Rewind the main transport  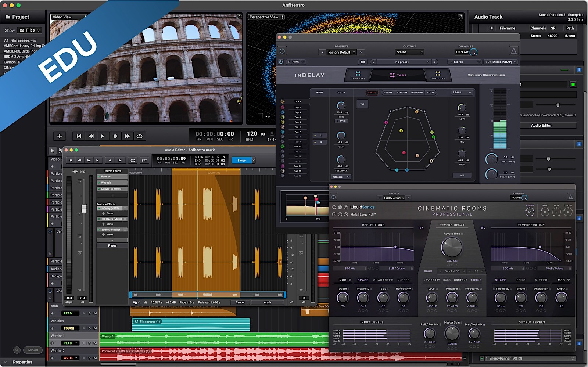[91, 136]
